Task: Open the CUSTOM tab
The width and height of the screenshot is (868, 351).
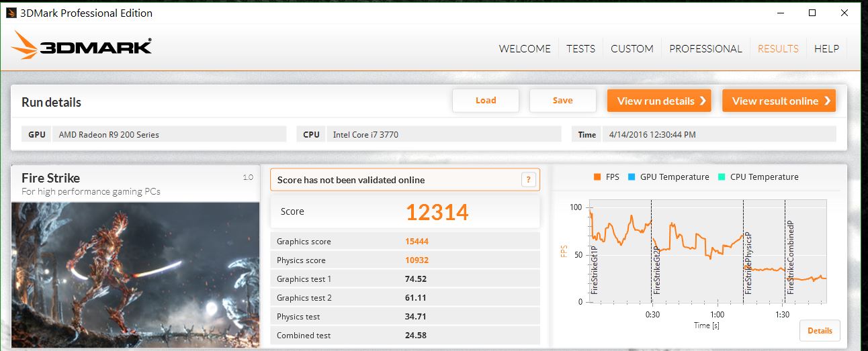Action: [x=632, y=48]
